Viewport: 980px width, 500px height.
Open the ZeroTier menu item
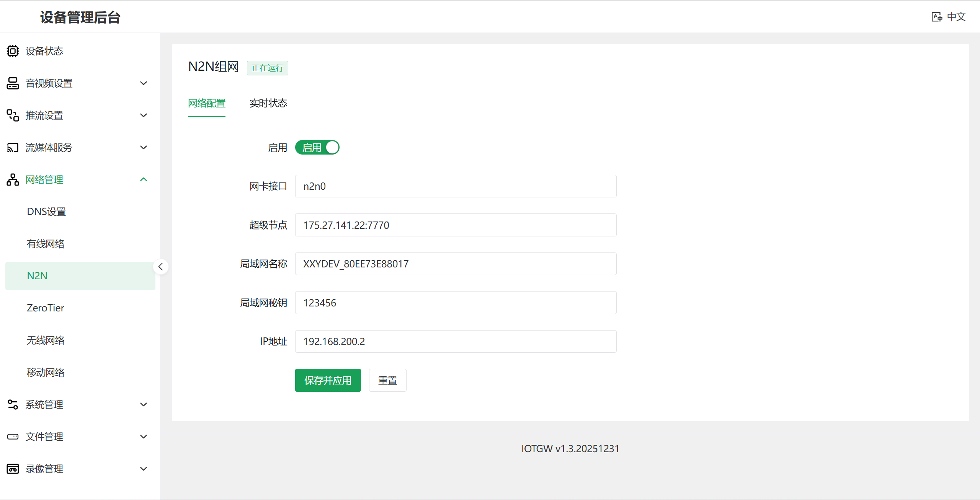[46, 308]
